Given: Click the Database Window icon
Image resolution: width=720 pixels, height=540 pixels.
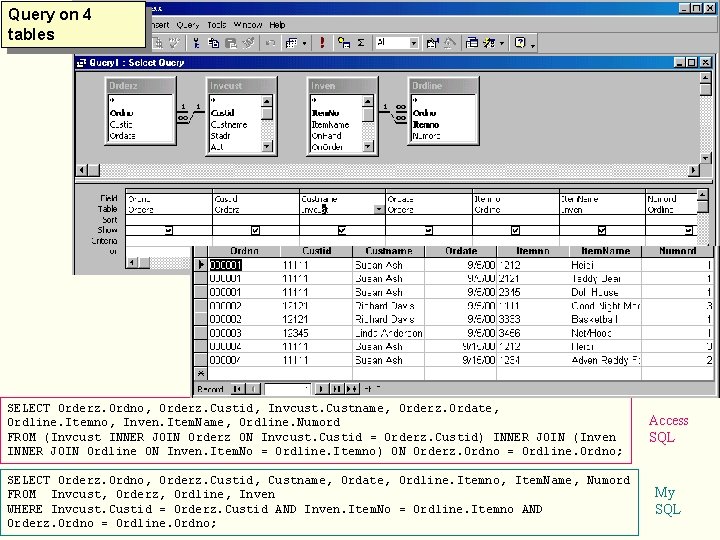Looking at the screenshot, I should tap(472, 43).
